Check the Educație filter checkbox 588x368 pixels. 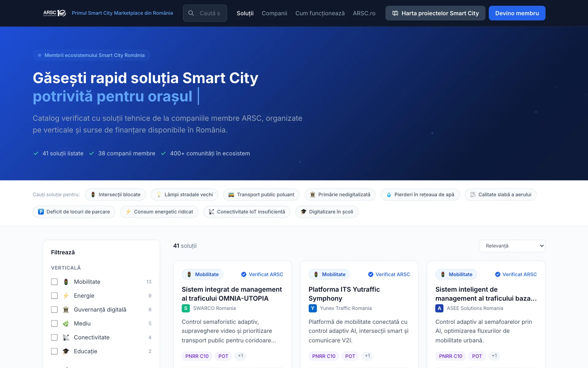pyautogui.click(x=54, y=351)
